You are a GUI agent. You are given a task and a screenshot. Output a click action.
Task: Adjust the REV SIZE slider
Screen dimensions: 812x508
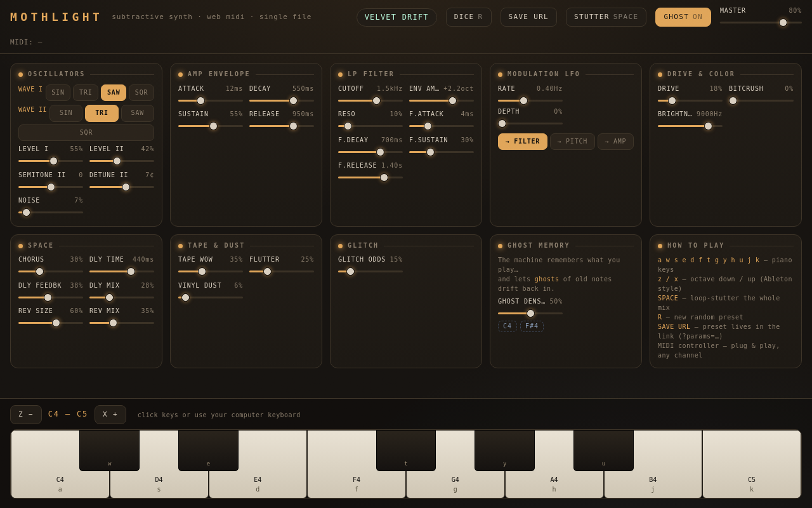(x=51, y=323)
